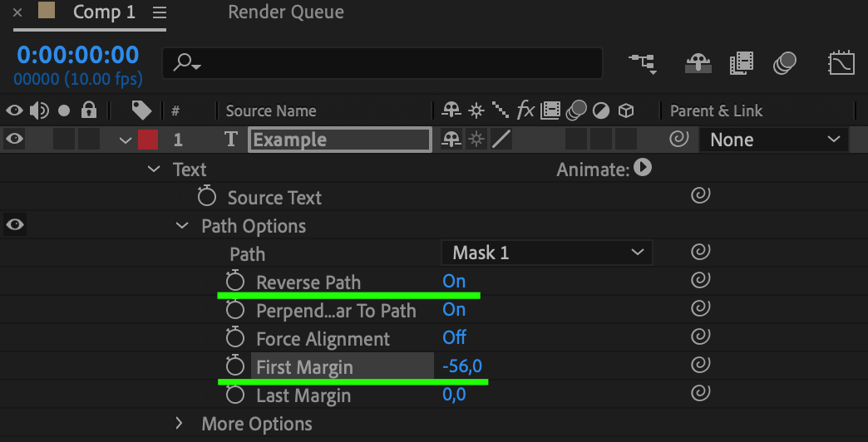
Task: Open the Path Mask 1 dropdown
Action: click(547, 253)
